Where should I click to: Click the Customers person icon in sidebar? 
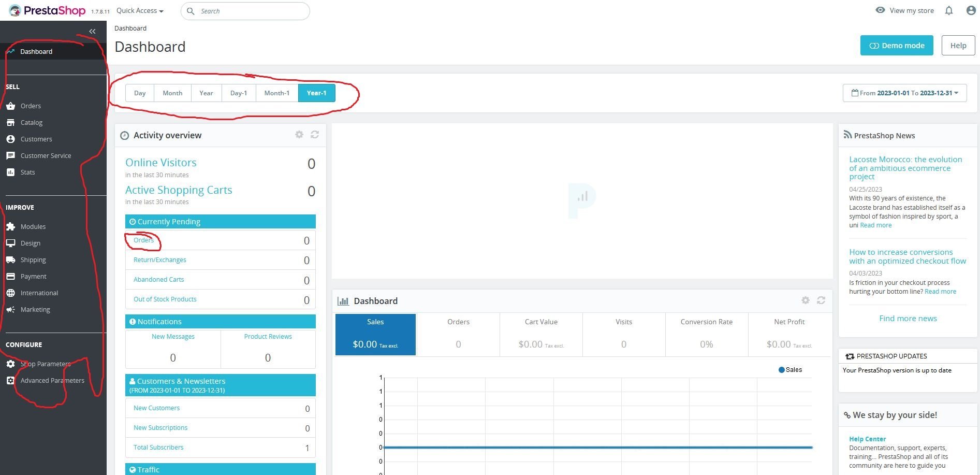[x=10, y=139]
